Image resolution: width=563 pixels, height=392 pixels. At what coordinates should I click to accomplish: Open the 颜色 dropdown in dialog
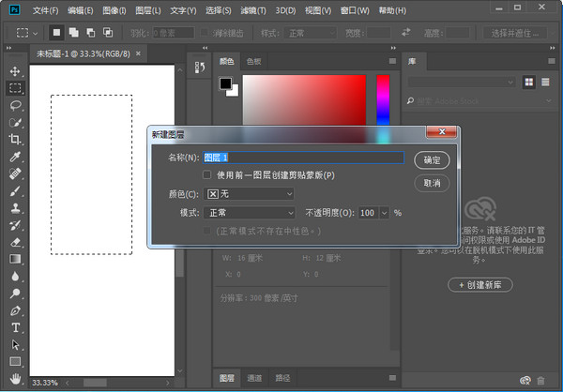coord(250,194)
